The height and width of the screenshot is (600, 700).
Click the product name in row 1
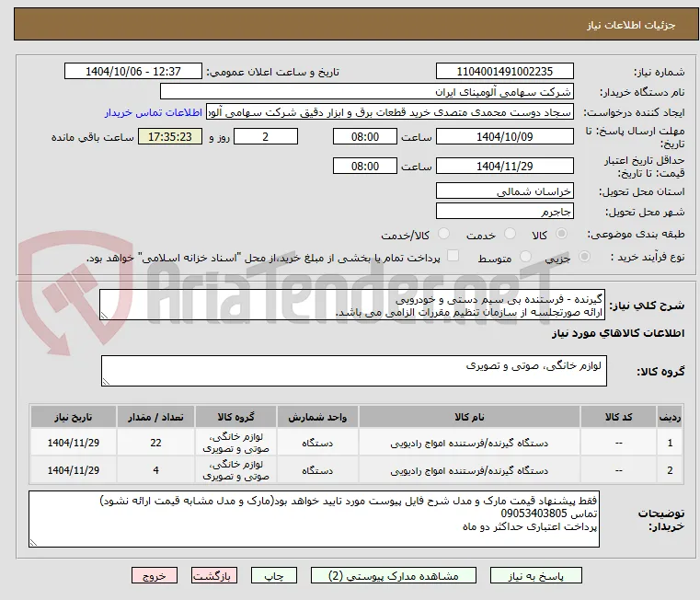click(469, 444)
